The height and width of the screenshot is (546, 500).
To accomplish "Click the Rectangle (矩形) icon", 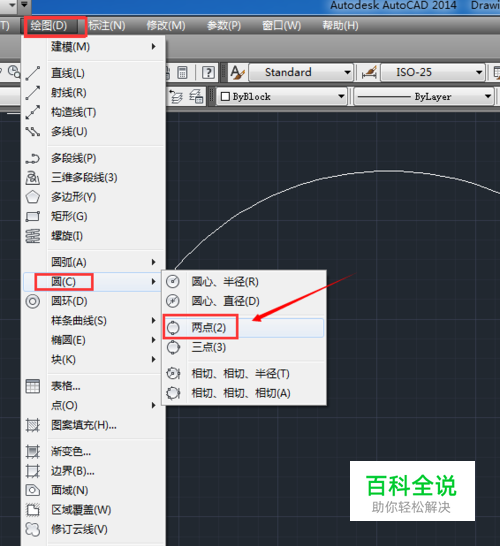I will click(33, 217).
